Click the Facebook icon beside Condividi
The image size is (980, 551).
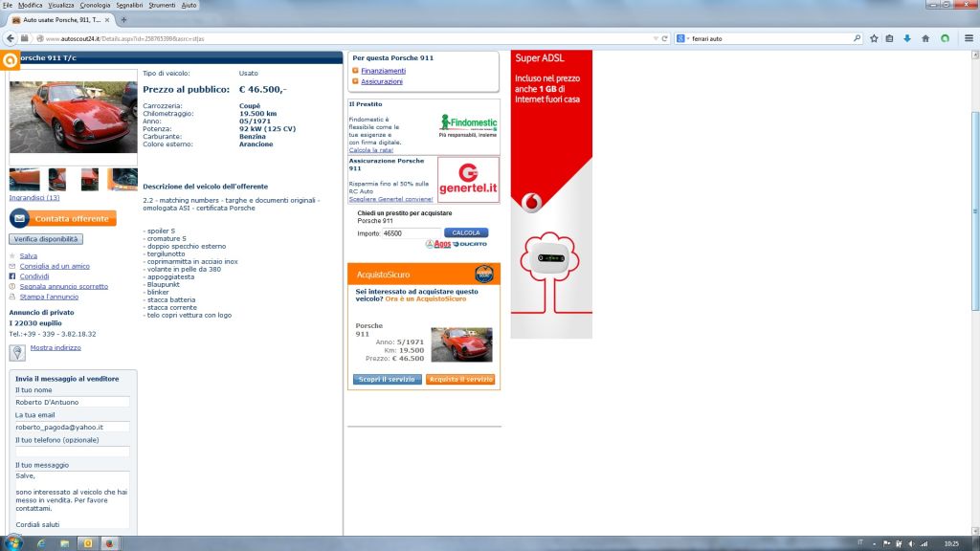point(11,276)
